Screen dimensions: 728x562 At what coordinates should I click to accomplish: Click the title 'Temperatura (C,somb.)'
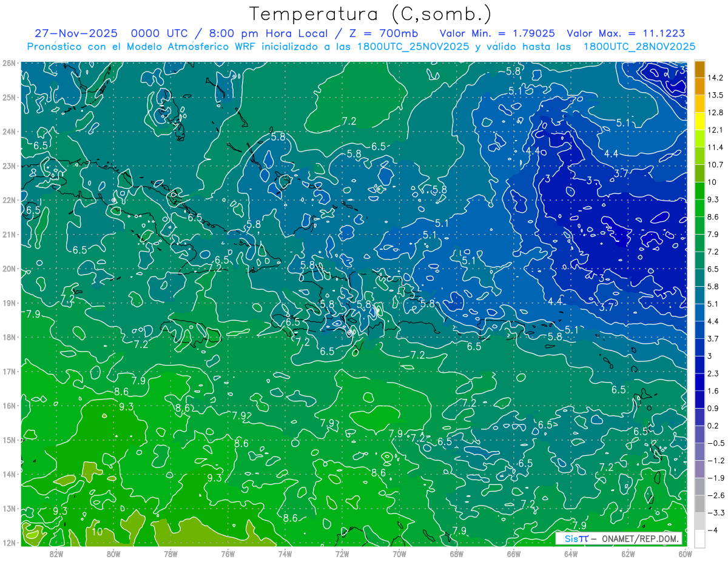[x=371, y=15]
